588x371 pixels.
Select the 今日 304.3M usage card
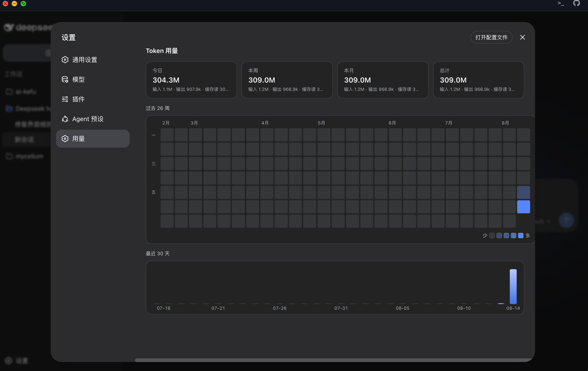coord(191,80)
